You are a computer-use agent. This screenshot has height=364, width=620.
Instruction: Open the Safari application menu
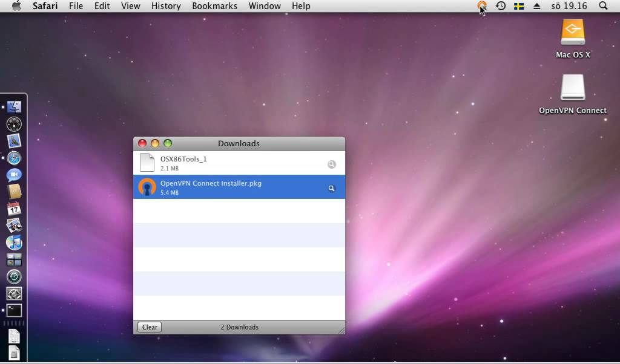pos(45,6)
